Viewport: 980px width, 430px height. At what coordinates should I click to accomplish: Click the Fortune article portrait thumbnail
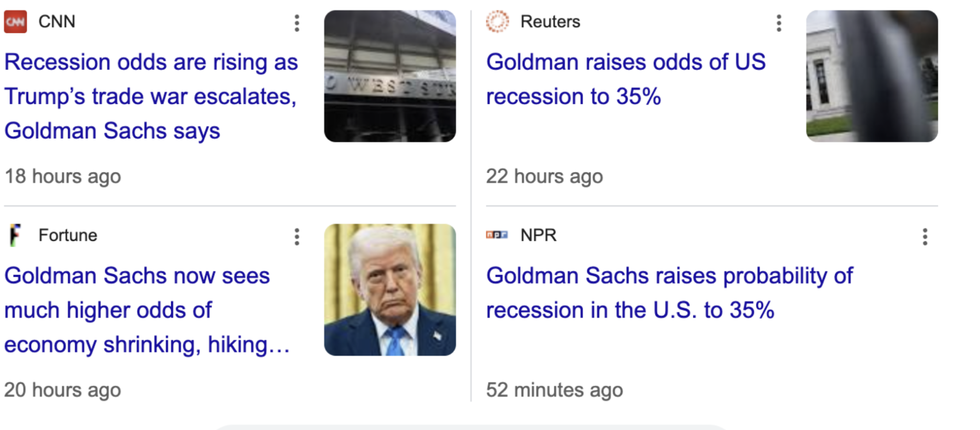click(x=390, y=290)
